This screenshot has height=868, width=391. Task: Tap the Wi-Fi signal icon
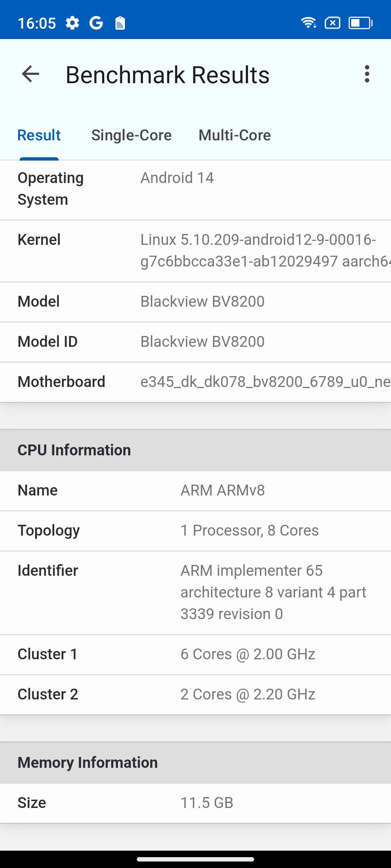[308, 23]
